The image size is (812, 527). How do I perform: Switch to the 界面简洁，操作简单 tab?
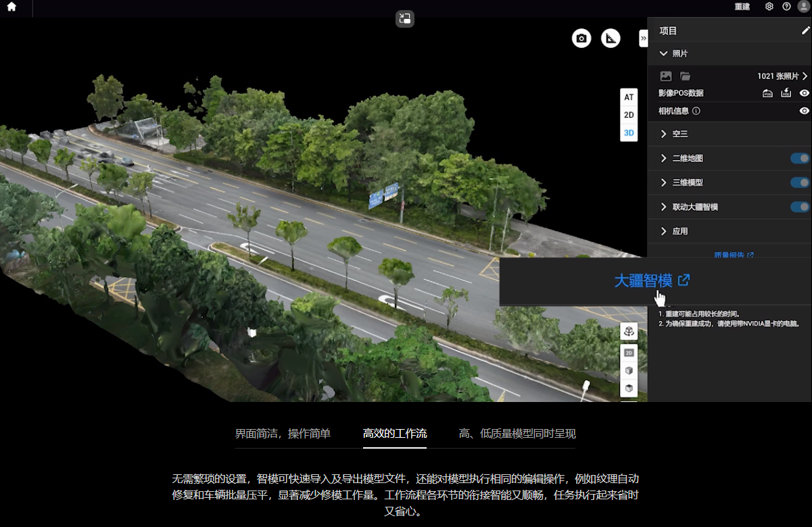point(283,434)
